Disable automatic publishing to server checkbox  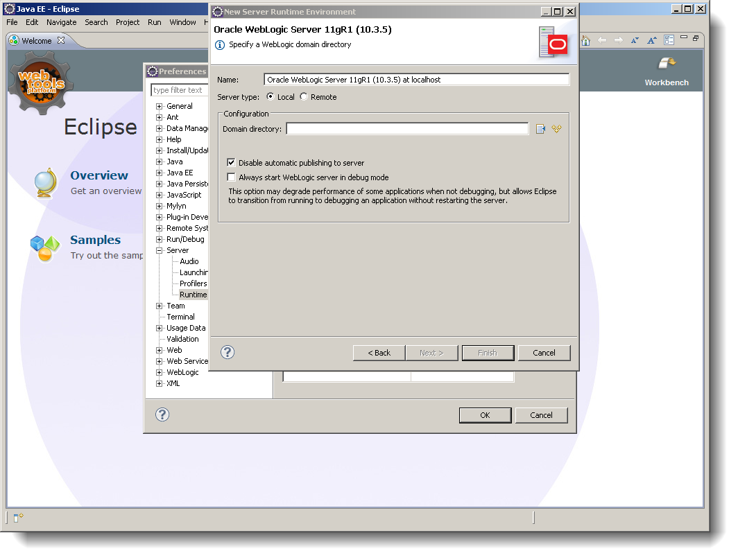pos(231,163)
